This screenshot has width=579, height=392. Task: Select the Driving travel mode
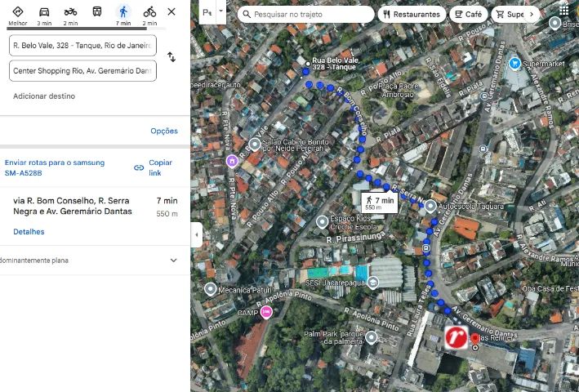pos(44,12)
